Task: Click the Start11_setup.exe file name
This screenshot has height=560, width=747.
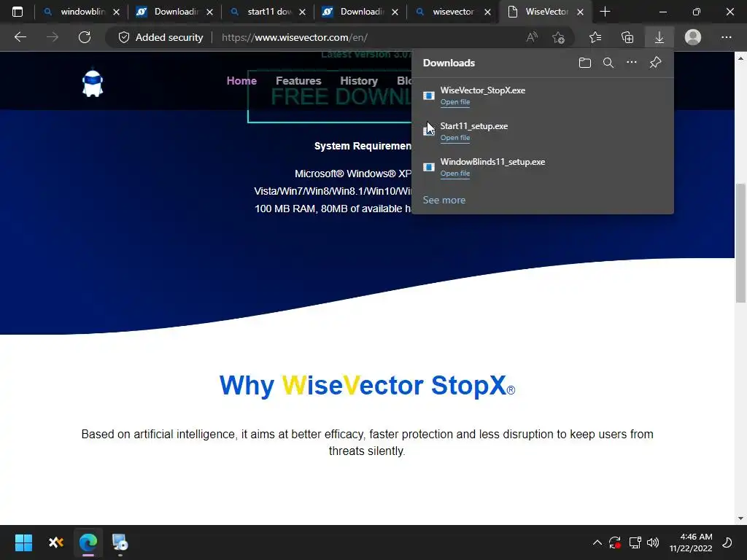Action: click(x=474, y=125)
